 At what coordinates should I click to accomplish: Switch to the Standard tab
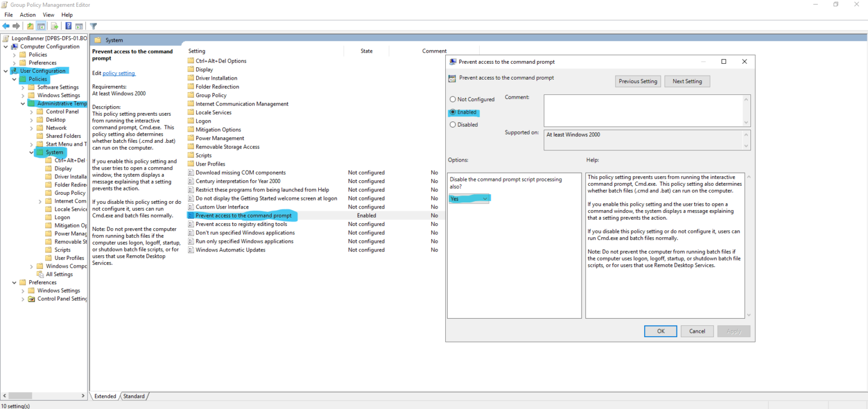[134, 396]
